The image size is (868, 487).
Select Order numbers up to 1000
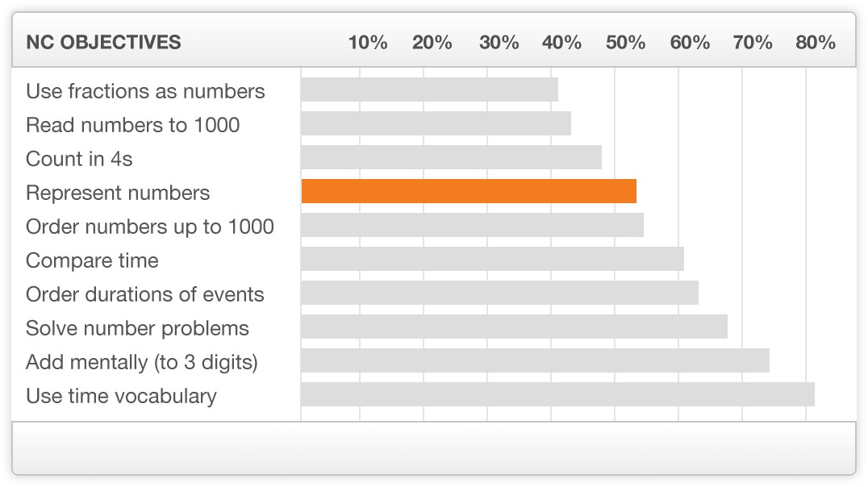point(150,227)
